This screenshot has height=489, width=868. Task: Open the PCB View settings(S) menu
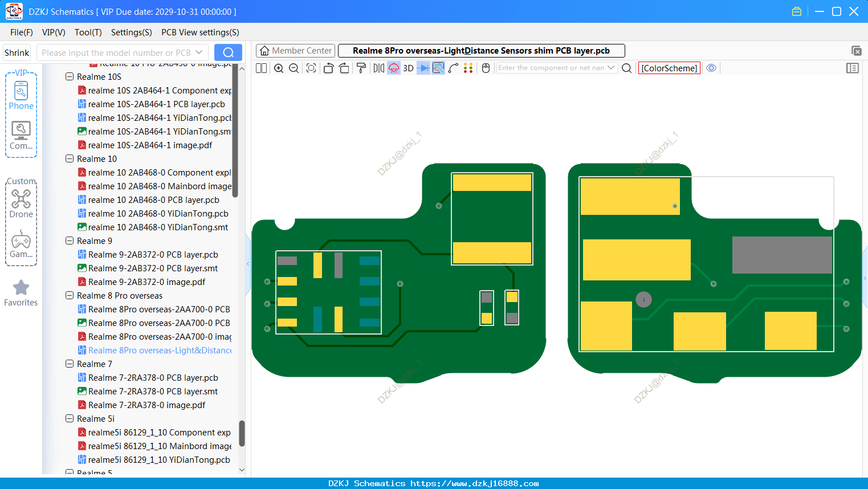[x=200, y=32]
